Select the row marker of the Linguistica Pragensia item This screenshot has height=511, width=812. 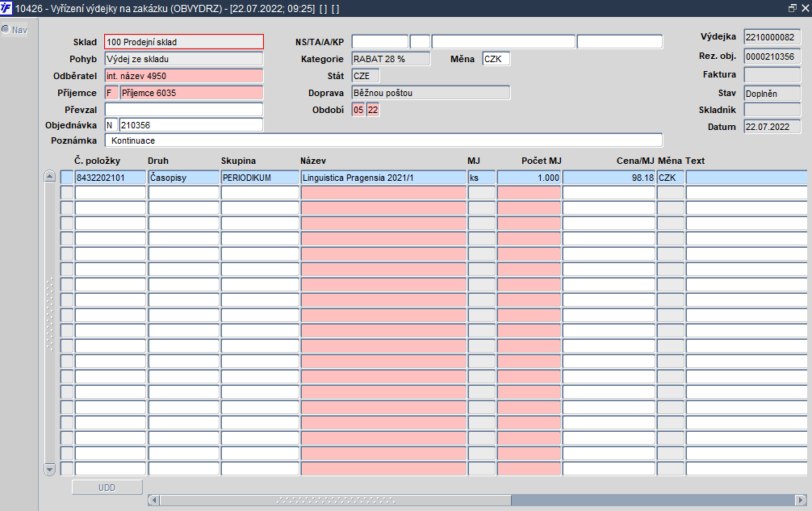(67, 178)
